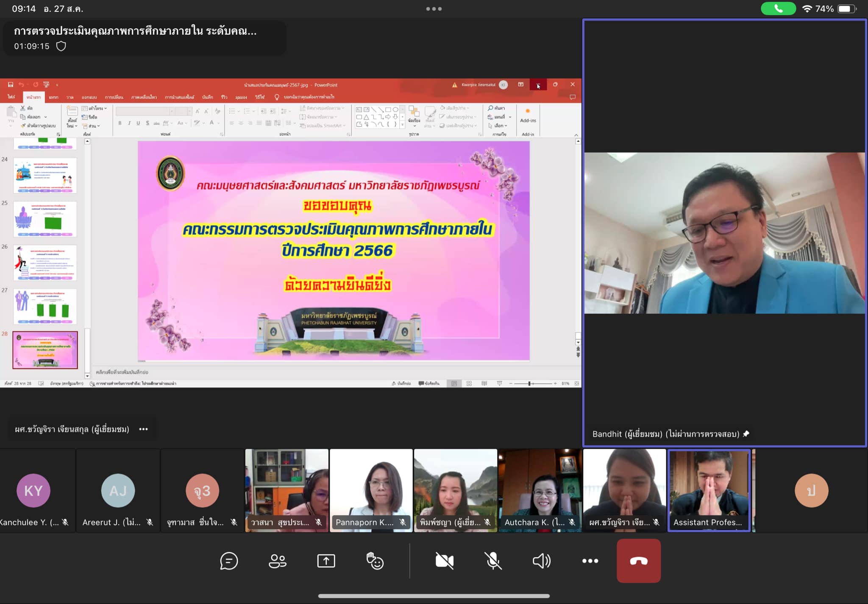The height and width of the screenshot is (604, 868).
Task: Tap the shared PowerPoint slide view
Action: tap(333, 250)
